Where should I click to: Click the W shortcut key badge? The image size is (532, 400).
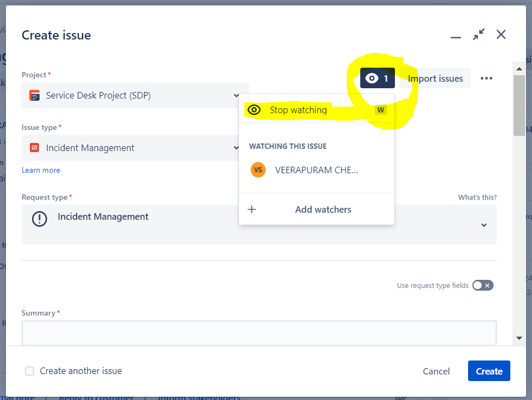(381, 110)
